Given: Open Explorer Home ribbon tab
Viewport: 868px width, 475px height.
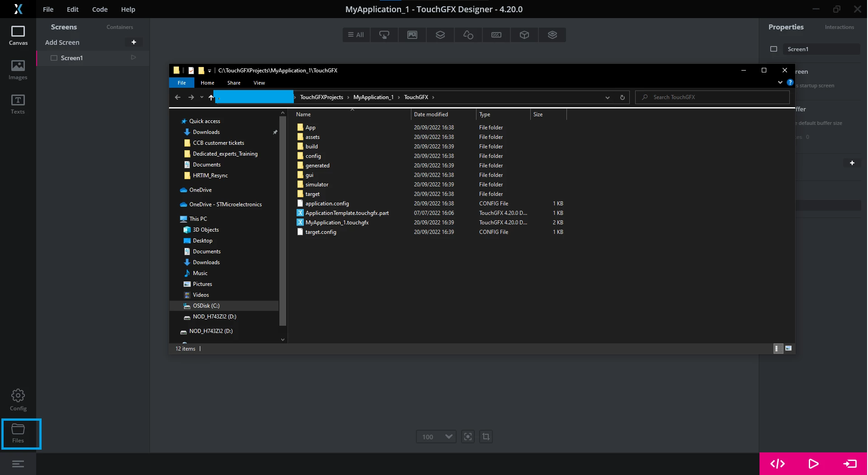Looking at the screenshot, I should (208, 83).
